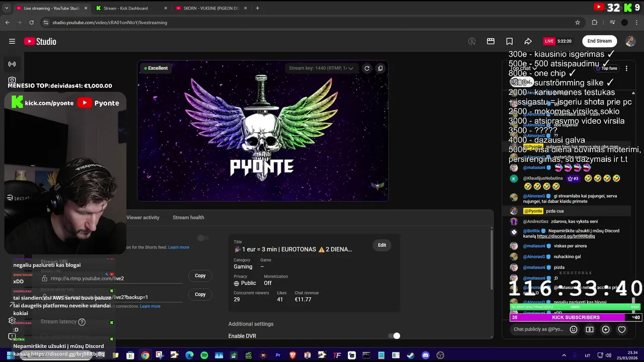Open the Stream tab in left sidebar

(12, 64)
